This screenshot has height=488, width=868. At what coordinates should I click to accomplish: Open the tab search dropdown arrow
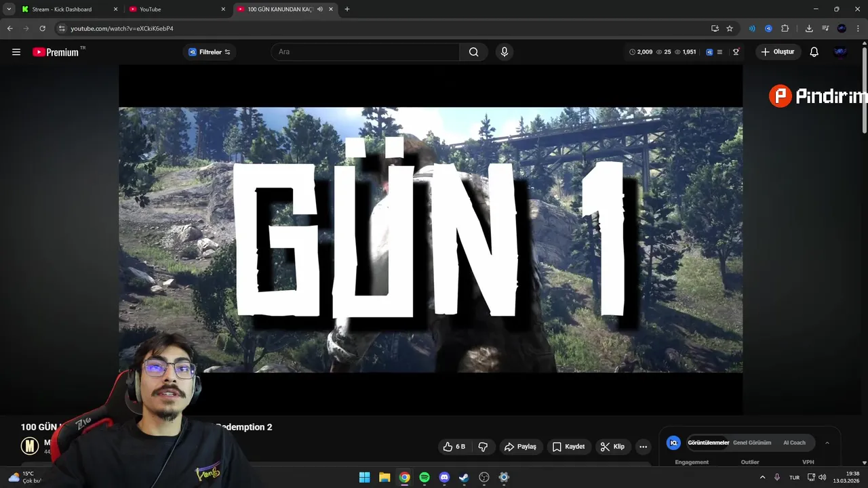pyautogui.click(x=8, y=9)
